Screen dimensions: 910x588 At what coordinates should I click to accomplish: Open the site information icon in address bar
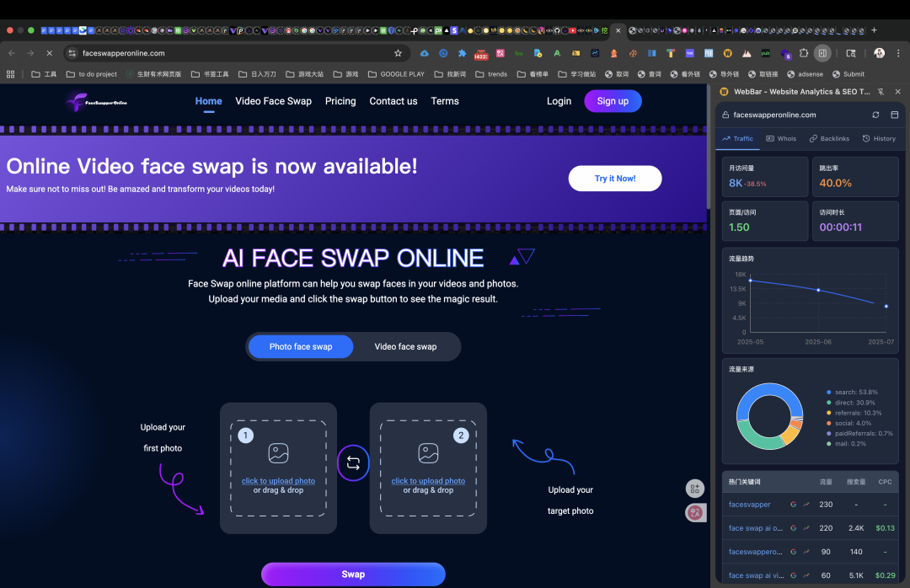[72, 53]
